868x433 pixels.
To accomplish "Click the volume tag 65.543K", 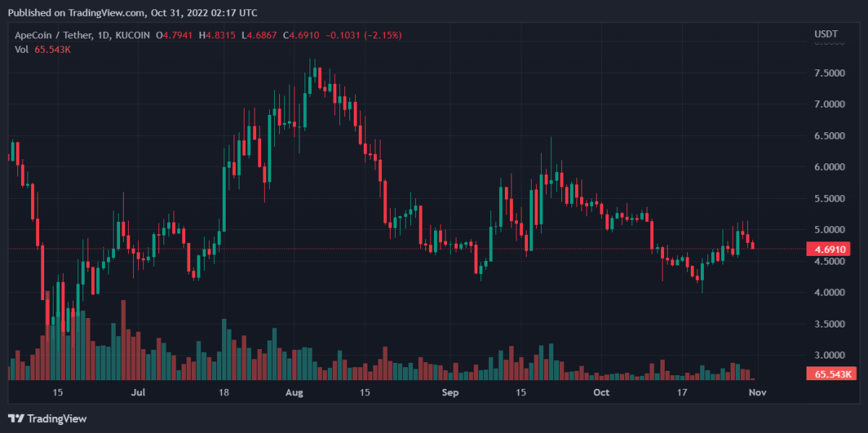I will (830, 374).
